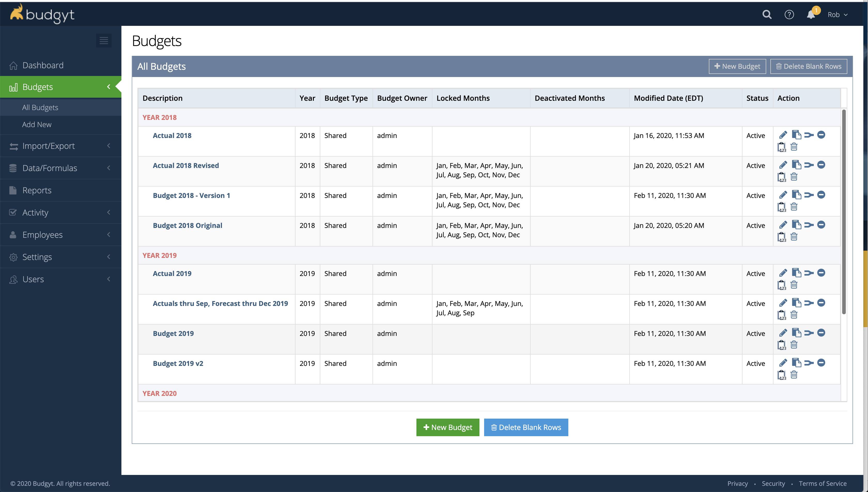Click the green New Budget button
The height and width of the screenshot is (492, 868).
tap(447, 427)
